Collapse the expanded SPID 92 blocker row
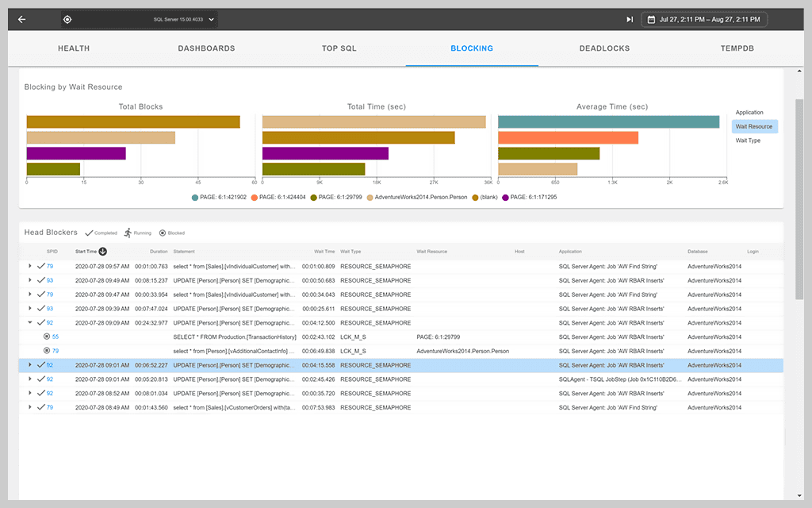 point(30,322)
